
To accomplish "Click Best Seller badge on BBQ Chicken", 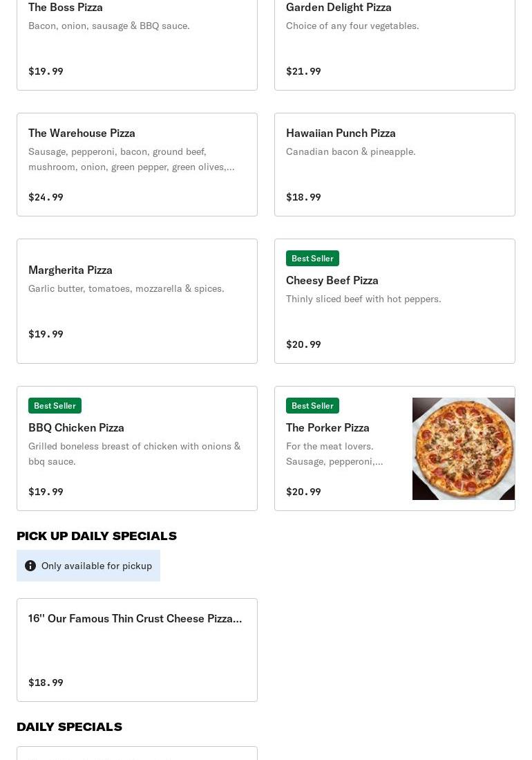I will coord(55,405).
